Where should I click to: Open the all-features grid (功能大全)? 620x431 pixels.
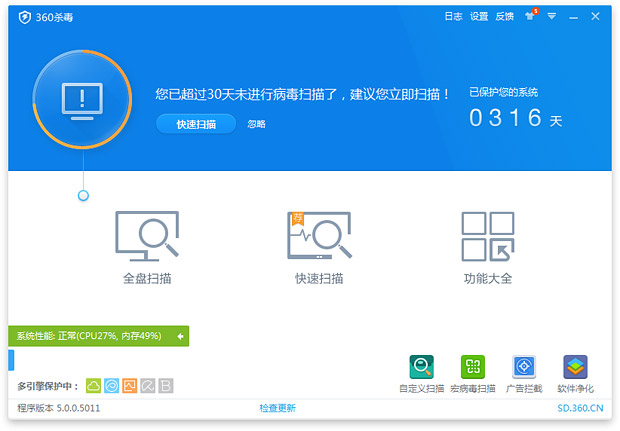pyautogui.click(x=487, y=237)
